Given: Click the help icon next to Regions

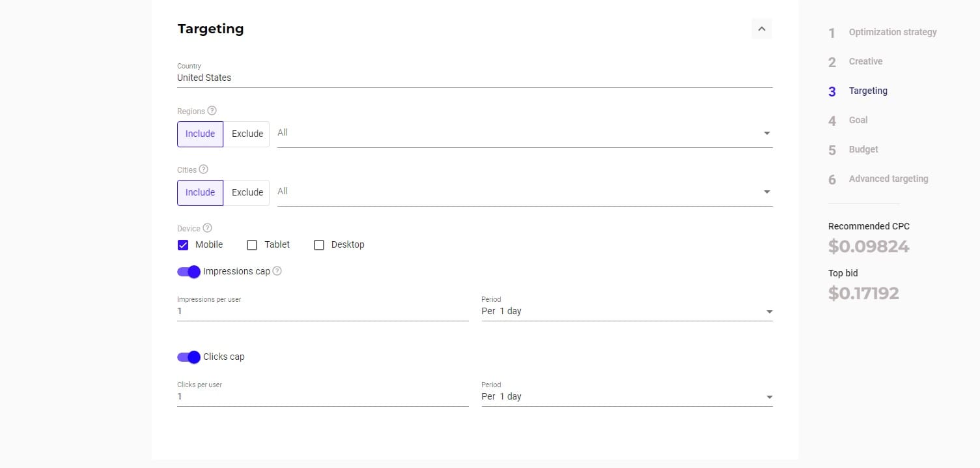Looking at the screenshot, I should click(x=212, y=111).
